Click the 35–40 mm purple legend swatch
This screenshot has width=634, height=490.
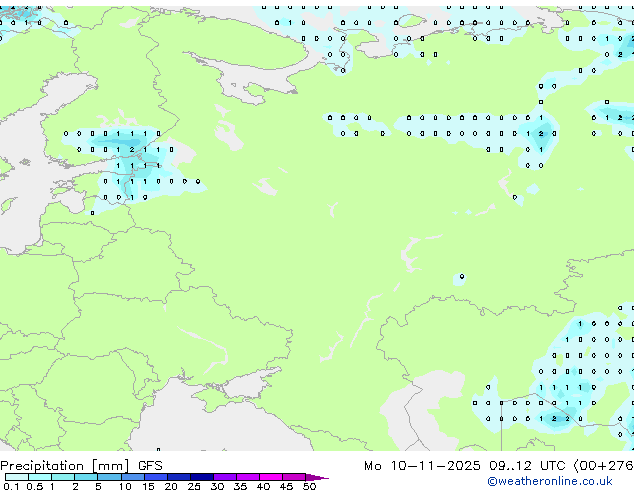(248, 477)
